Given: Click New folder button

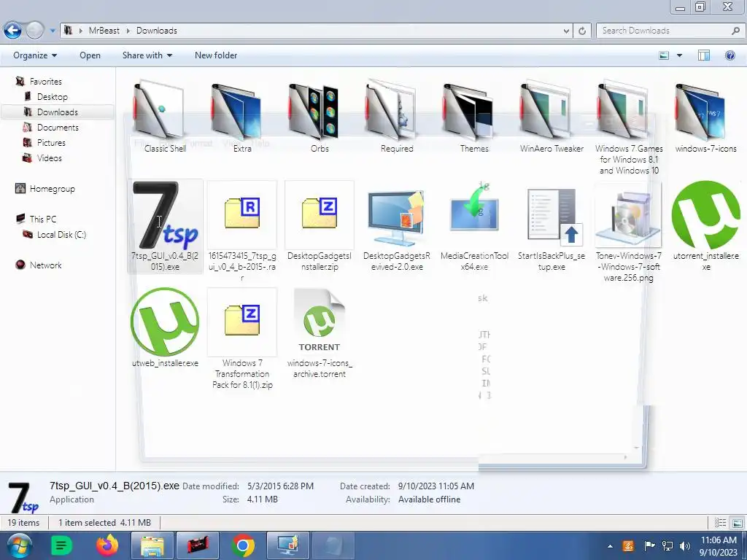Looking at the screenshot, I should pyautogui.click(x=216, y=55).
